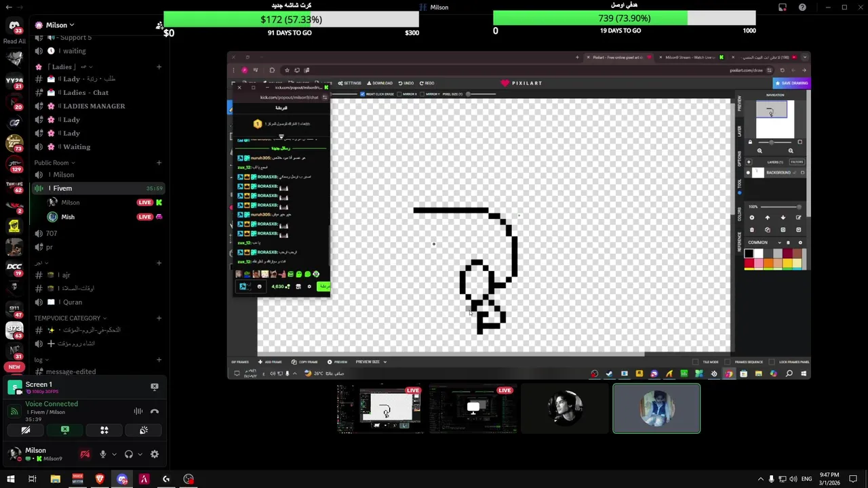Create channel in Public Room category
The image size is (868, 488).
point(159,163)
